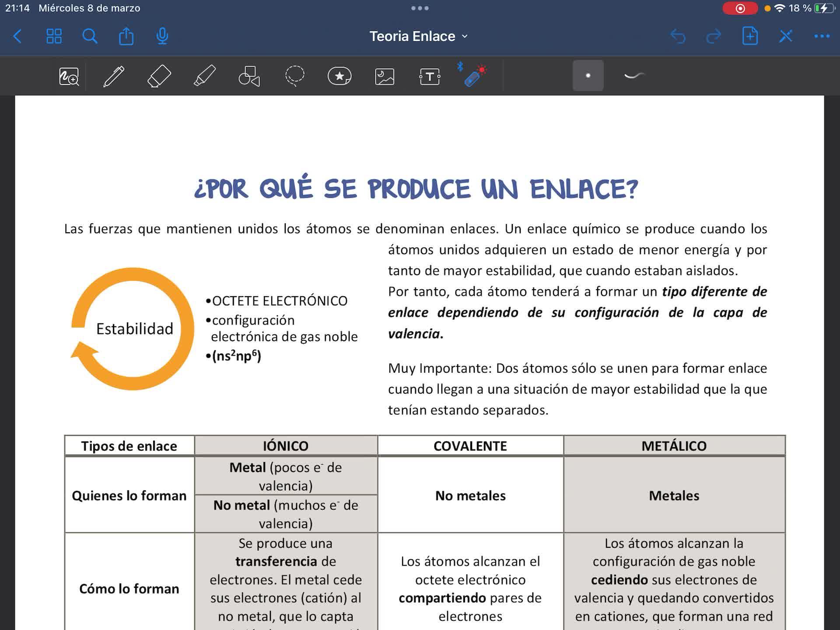Expand the Teoria Enlace title dropdown
The image size is (840, 630).
(x=418, y=36)
